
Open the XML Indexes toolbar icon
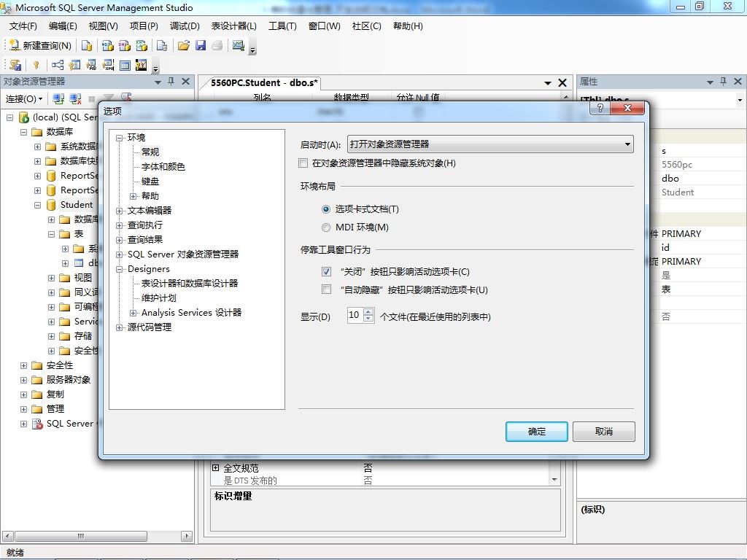pos(108,65)
